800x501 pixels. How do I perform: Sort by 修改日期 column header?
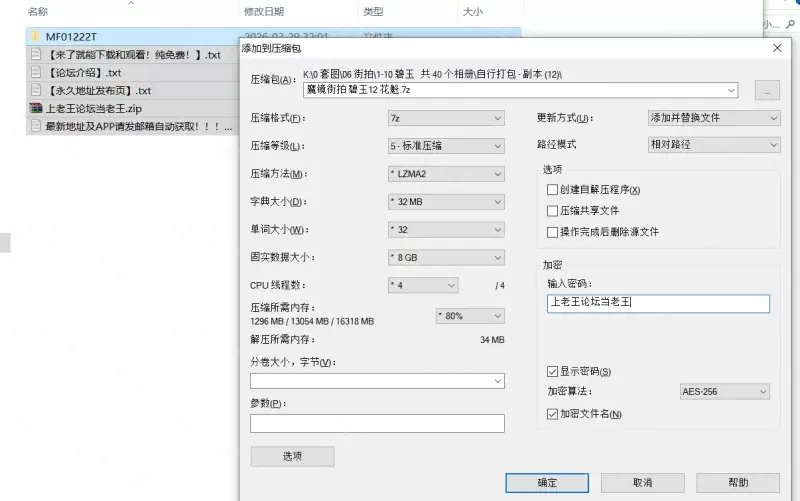tap(264, 11)
